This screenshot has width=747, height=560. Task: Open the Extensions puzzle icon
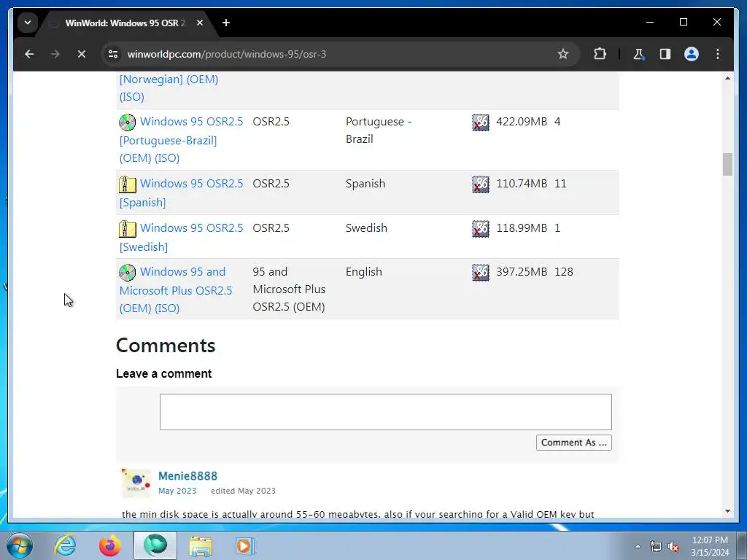point(600,54)
